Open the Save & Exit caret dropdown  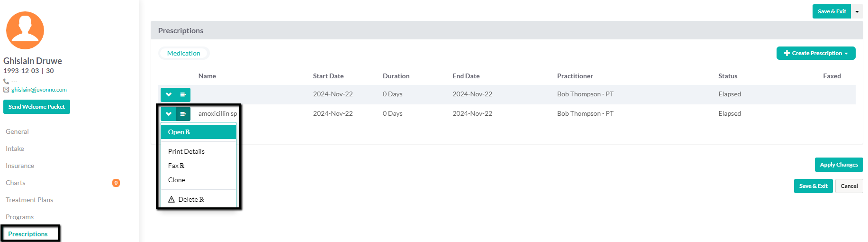857,11
